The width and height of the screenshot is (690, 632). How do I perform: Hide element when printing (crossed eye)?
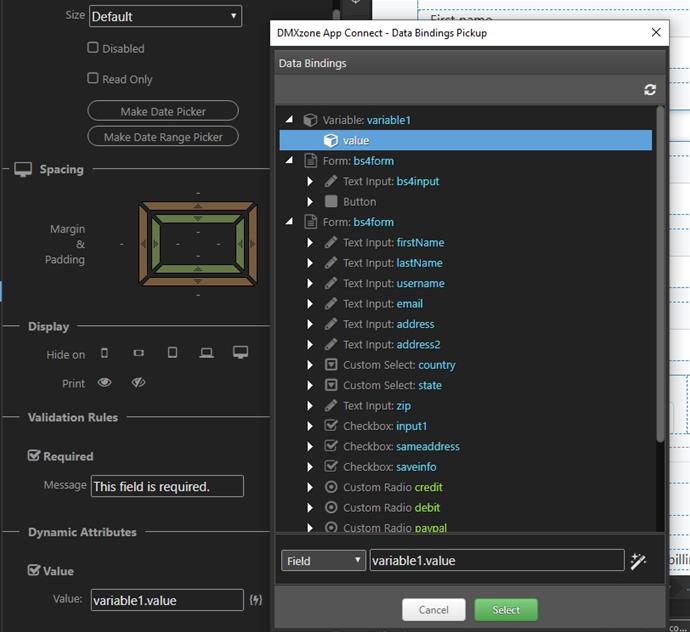pyautogui.click(x=138, y=382)
